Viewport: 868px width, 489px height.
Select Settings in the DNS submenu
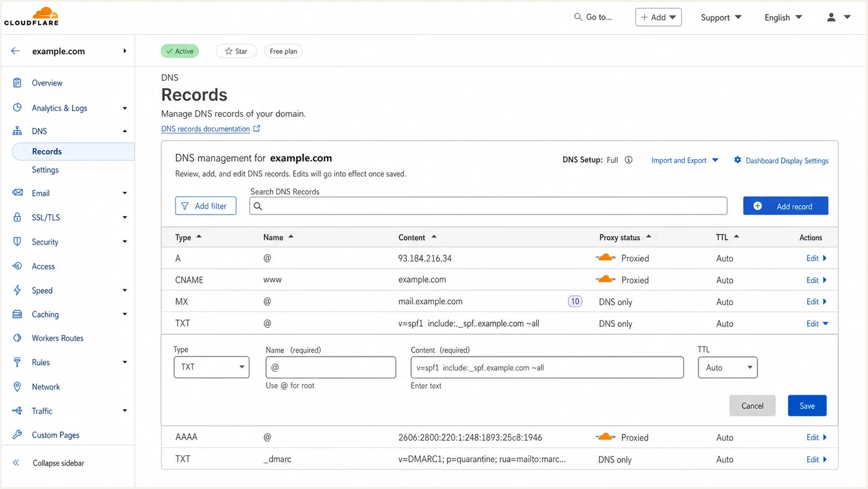(45, 169)
